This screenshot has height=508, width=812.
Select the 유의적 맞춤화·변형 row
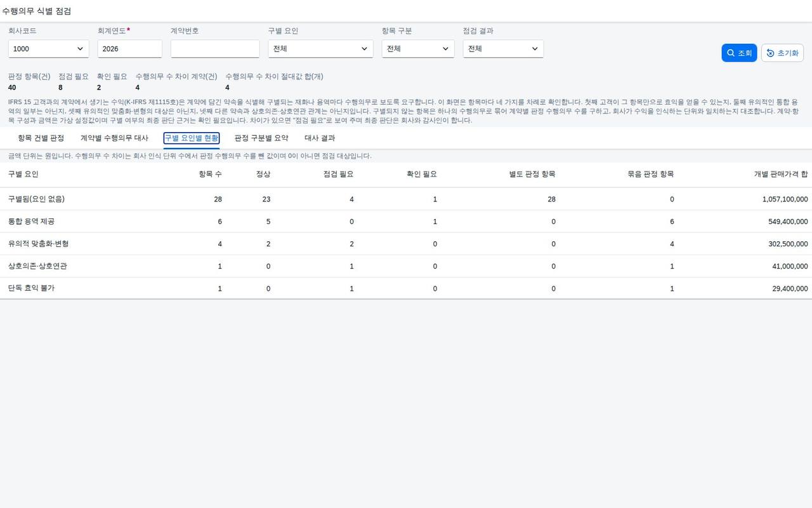click(406, 244)
